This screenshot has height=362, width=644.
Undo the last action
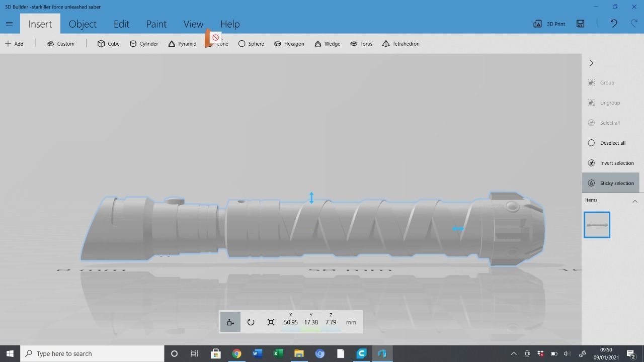pos(613,24)
